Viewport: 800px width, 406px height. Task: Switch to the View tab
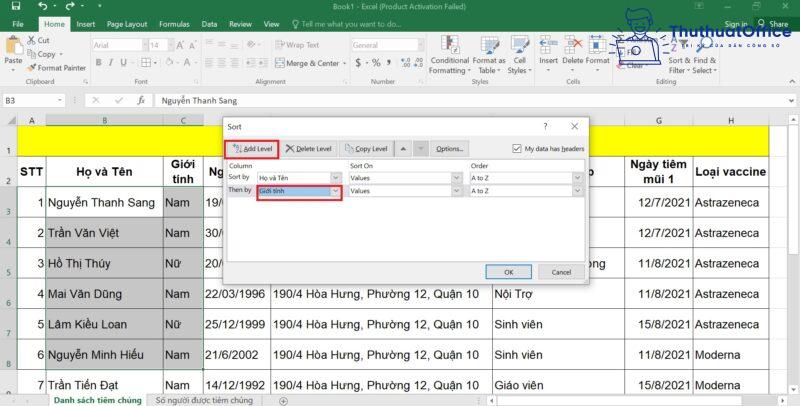pos(271,24)
